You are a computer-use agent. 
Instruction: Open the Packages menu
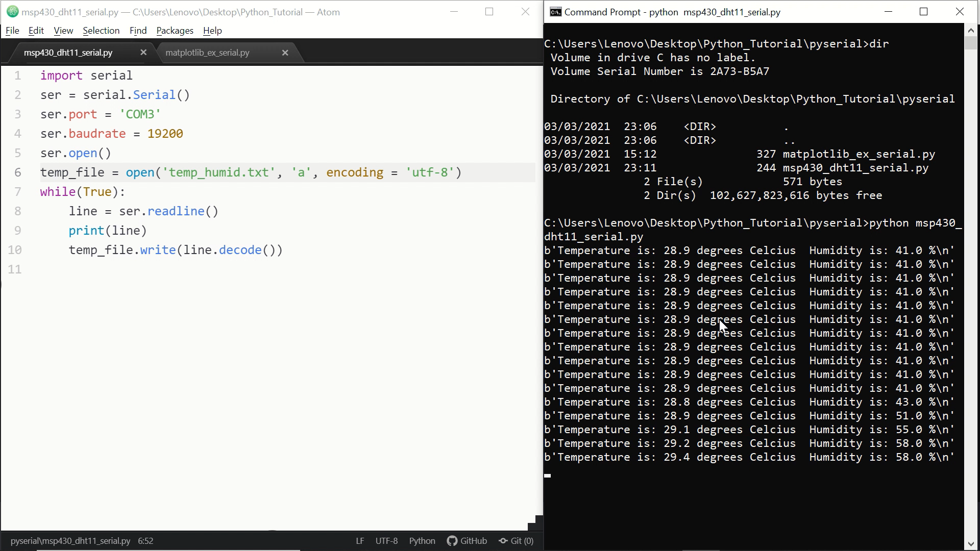pos(175,31)
